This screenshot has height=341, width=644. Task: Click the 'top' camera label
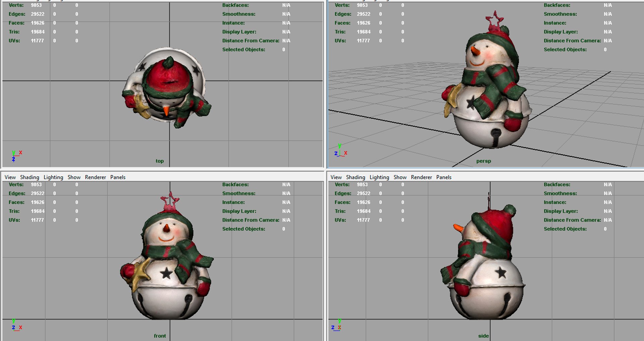160,161
